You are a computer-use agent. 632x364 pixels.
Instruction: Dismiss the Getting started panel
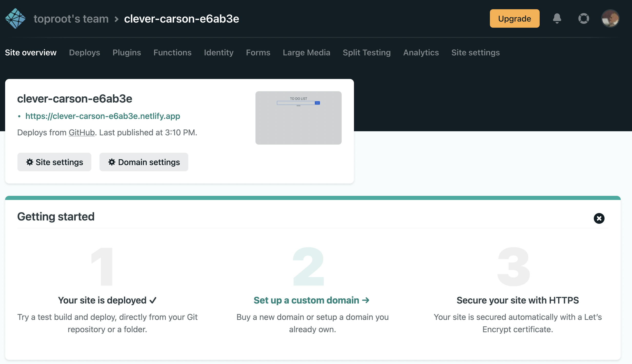[599, 218]
